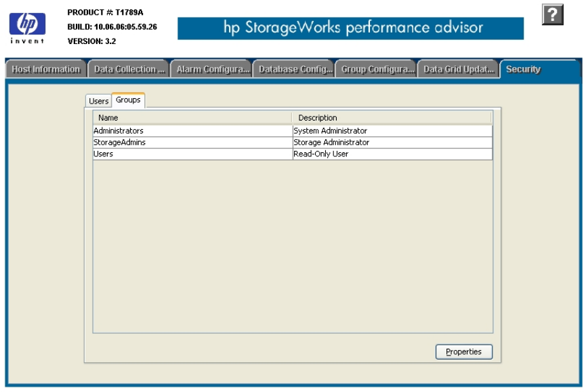586x392 pixels.
Task: Click the Properties button
Action: tap(463, 352)
